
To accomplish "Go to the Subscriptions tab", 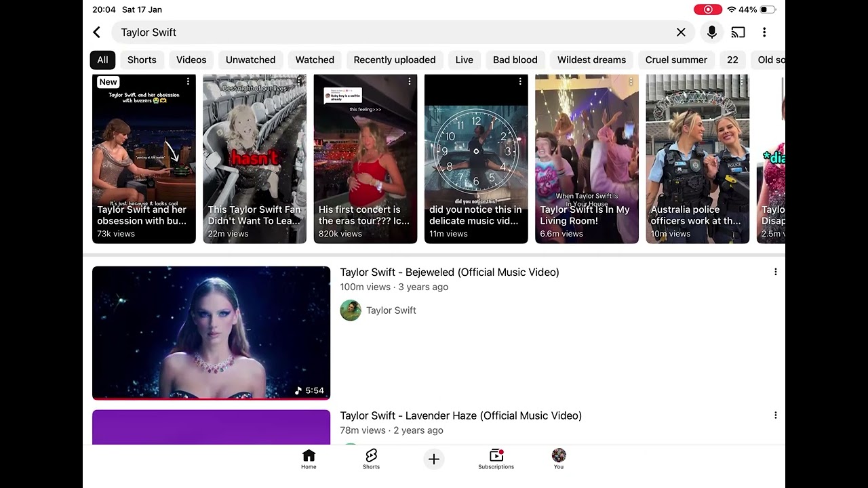I will 496,459.
